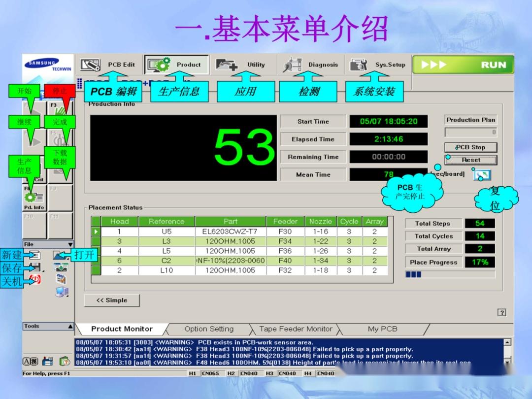Click the Place Progress bar
Screen dimensions: 532x399
click(x=450, y=274)
